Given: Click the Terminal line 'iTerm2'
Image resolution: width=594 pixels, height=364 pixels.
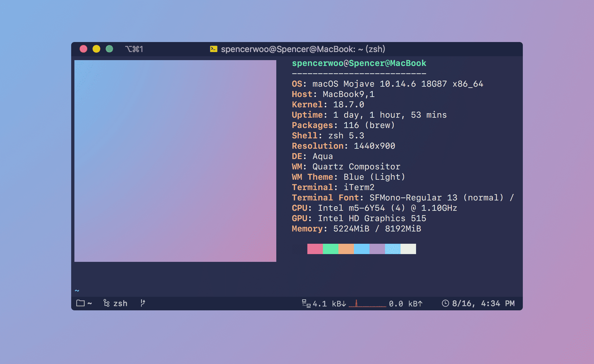Looking at the screenshot, I should point(333,187).
